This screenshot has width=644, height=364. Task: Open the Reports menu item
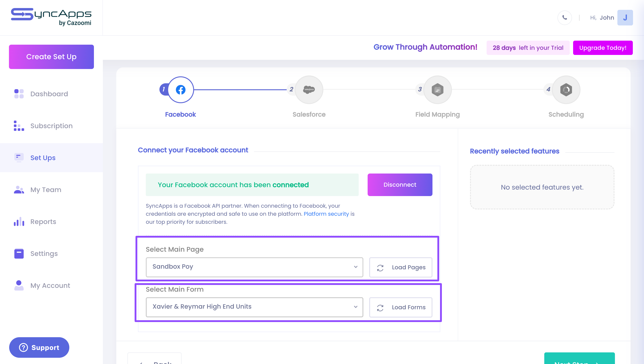(x=51, y=222)
